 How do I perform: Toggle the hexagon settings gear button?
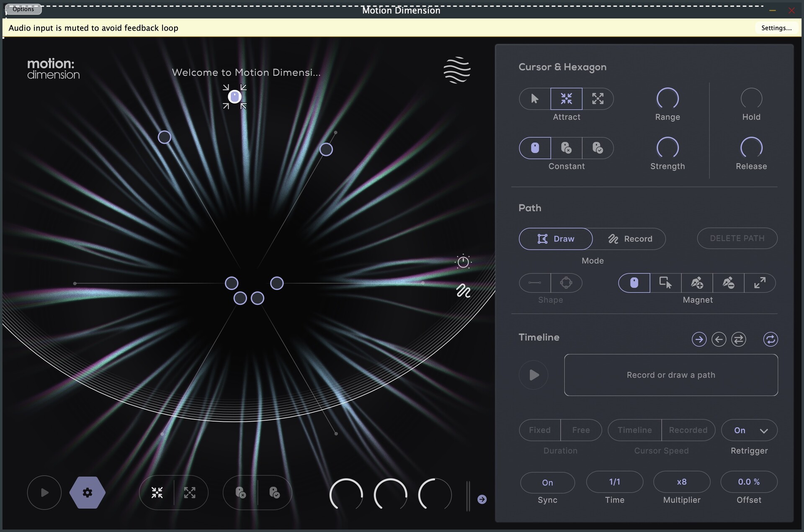coord(87,493)
